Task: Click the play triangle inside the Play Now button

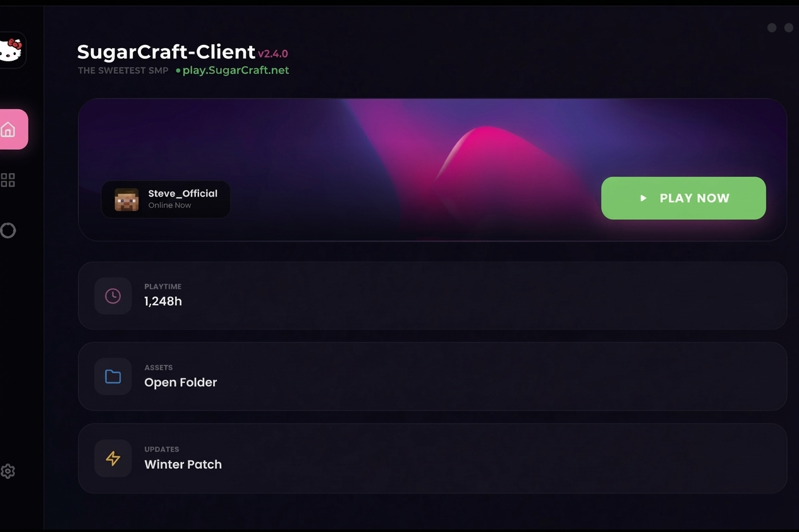Action: [x=642, y=198]
